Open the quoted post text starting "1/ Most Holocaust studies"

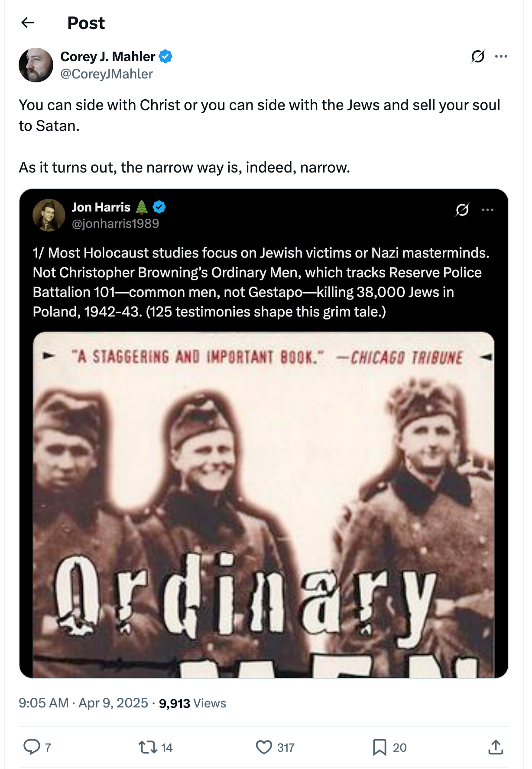261,282
